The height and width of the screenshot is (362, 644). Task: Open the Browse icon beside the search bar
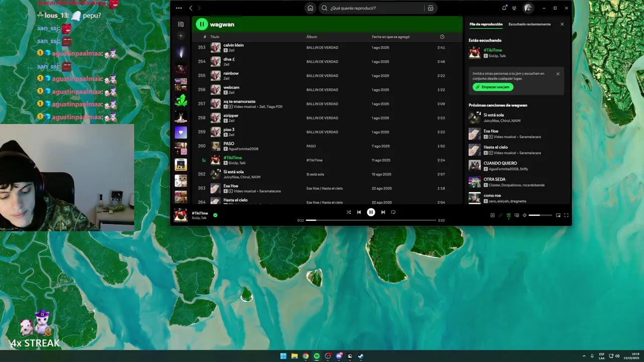[431, 8]
